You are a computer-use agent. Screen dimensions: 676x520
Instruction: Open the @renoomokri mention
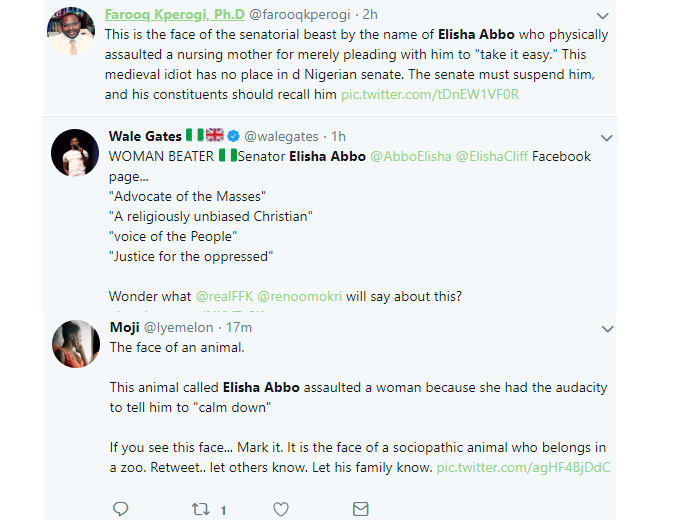click(x=305, y=296)
